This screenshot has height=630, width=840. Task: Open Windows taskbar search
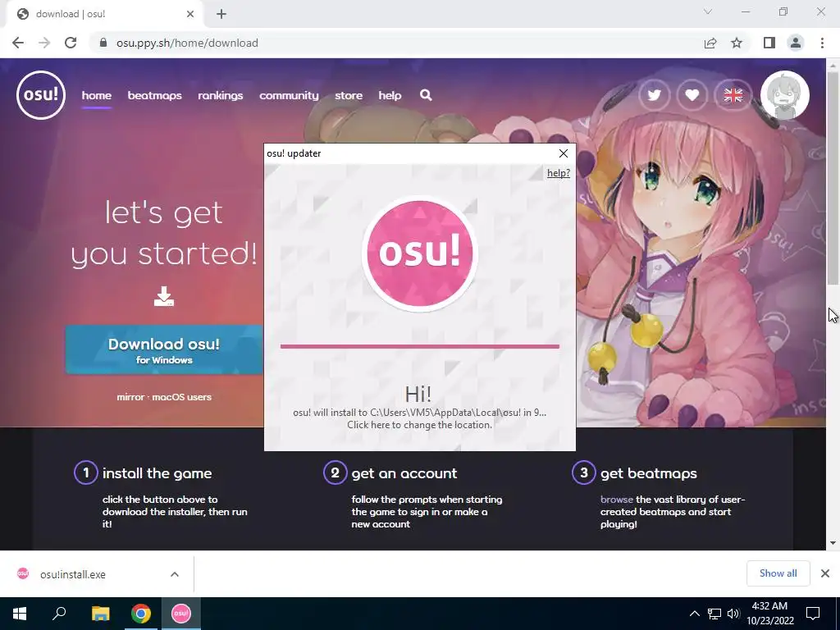[x=59, y=614]
